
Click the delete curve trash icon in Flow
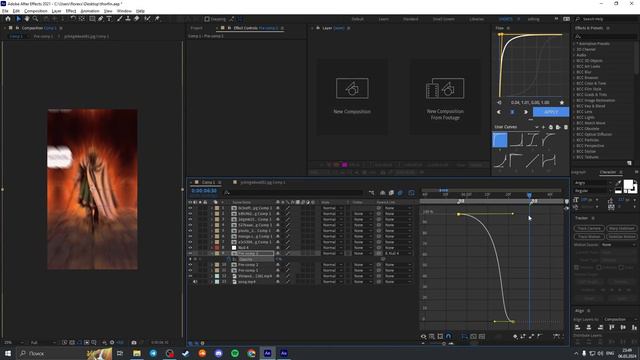566,127
